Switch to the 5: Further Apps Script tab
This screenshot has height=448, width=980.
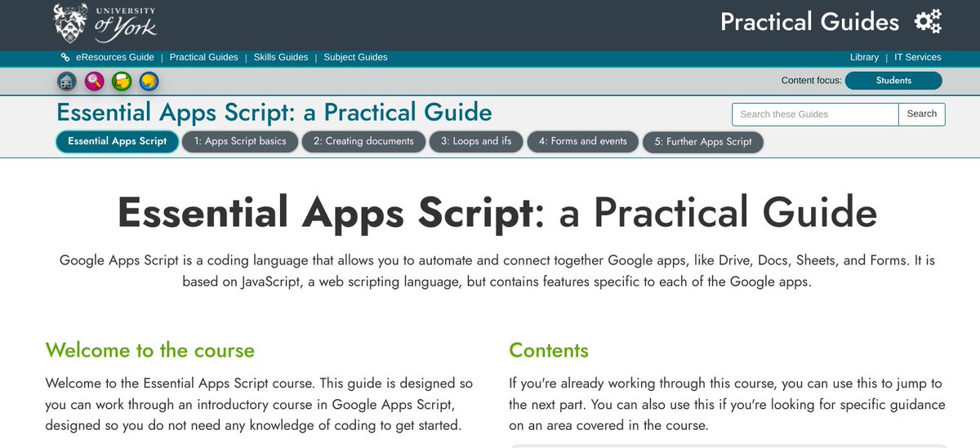point(703,142)
